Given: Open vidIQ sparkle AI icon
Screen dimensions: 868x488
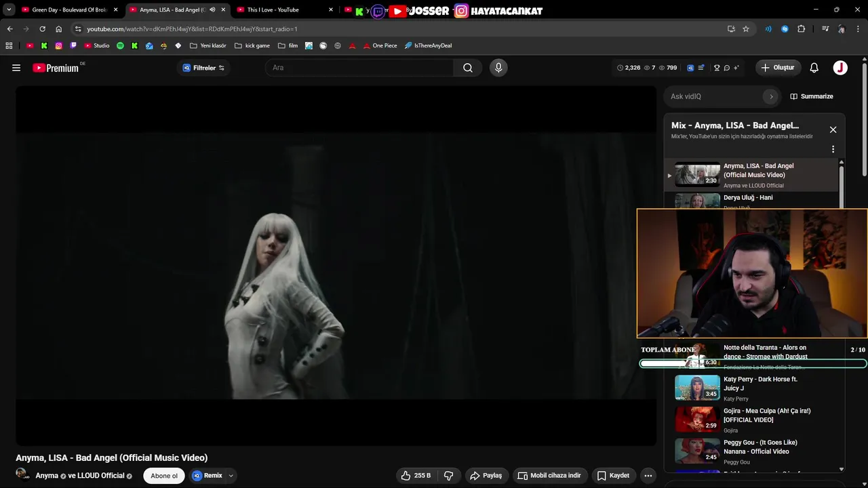Looking at the screenshot, I should [736, 68].
